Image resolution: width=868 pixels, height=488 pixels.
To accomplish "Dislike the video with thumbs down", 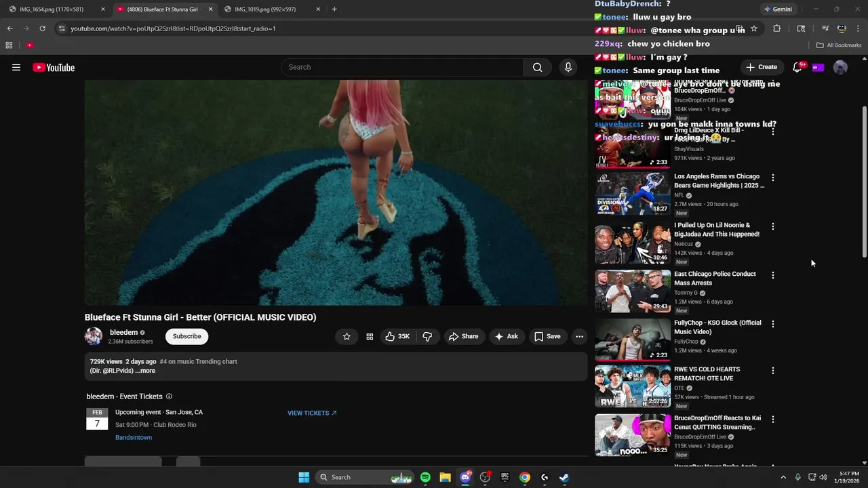I will [427, 336].
